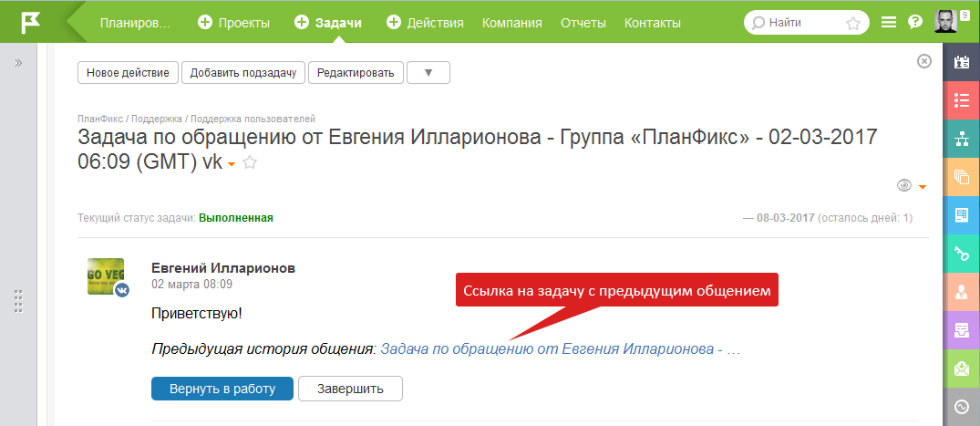Click the Завершить button
This screenshot has width=980, height=426.
(350, 389)
